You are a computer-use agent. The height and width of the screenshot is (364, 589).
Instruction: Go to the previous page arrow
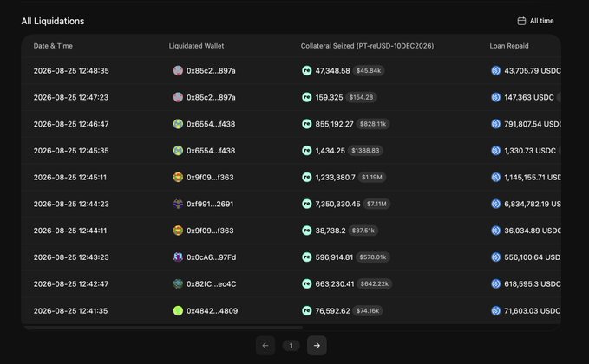pyautogui.click(x=265, y=346)
